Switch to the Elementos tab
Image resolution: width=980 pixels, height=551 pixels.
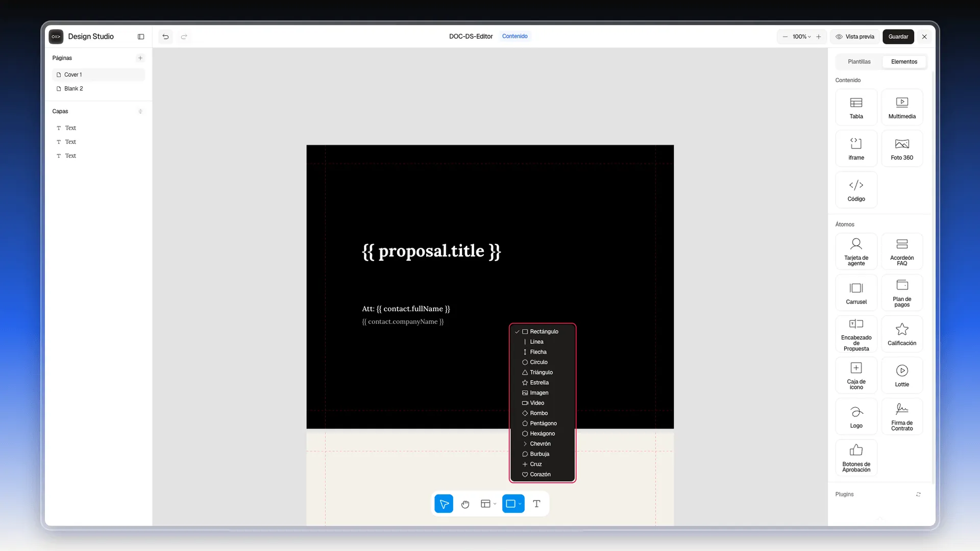click(x=904, y=62)
